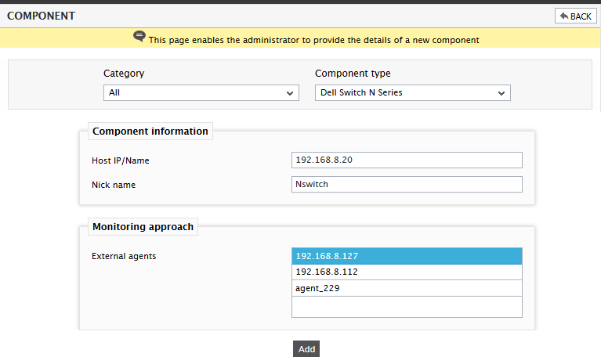Viewport: 601px width, 364px height.
Task: Select external agent agent_229
Action: coord(407,288)
